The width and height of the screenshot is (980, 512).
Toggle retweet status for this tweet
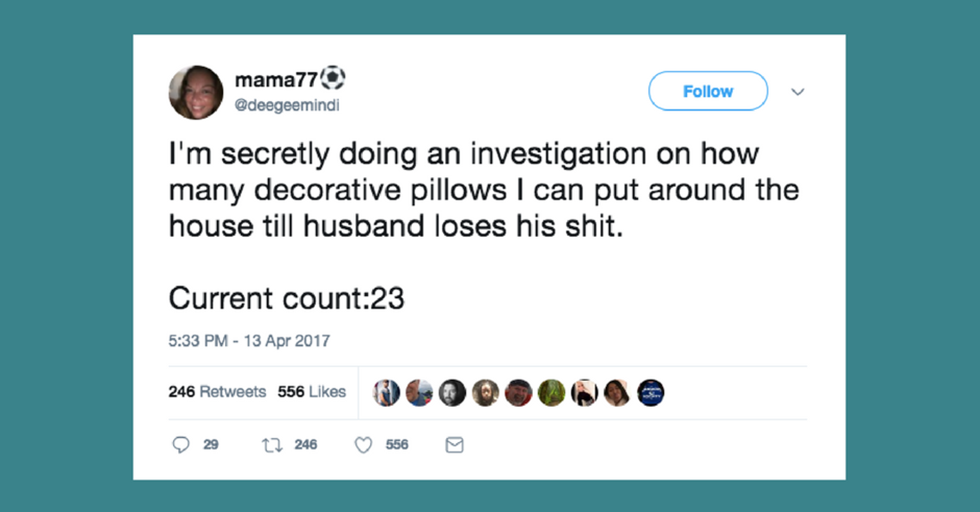[272, 445]
